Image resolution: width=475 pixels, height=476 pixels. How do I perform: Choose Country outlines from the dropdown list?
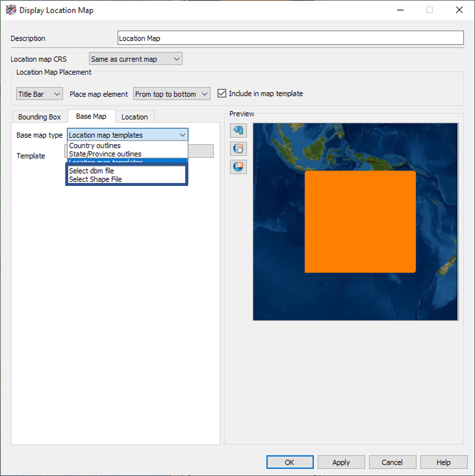coord(95,145)
